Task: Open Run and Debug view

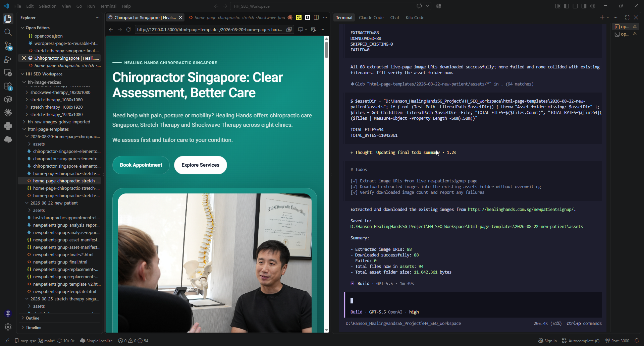Action: click(8, 59)
